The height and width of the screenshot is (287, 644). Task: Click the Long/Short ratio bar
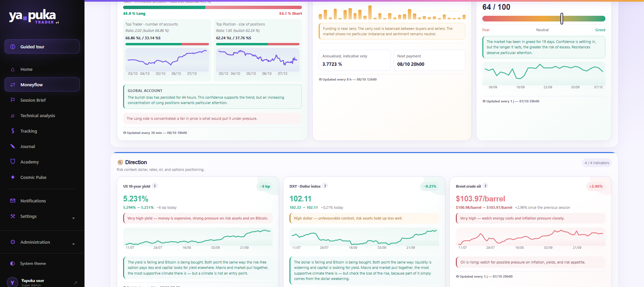pos(212,7)
